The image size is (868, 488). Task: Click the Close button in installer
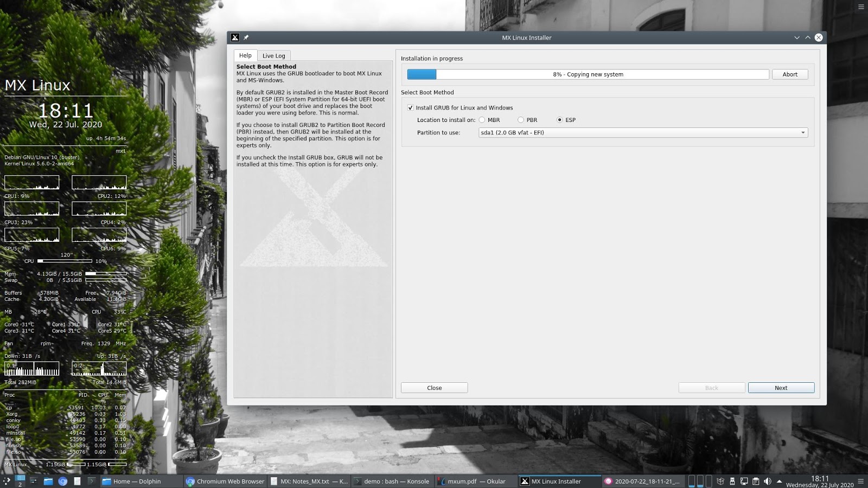(x=434, y=388)
